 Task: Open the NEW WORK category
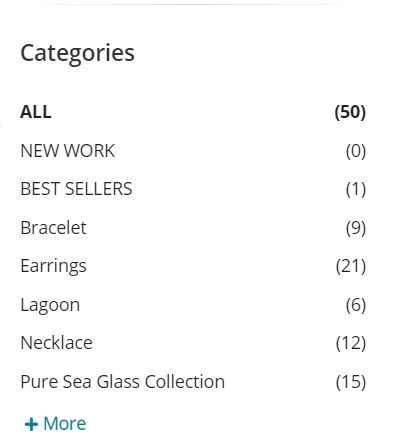[68, 151]
